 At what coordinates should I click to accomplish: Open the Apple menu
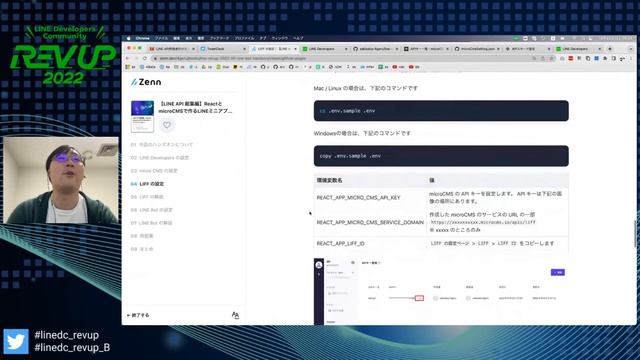pyautogui.click(x=128, y=38)
